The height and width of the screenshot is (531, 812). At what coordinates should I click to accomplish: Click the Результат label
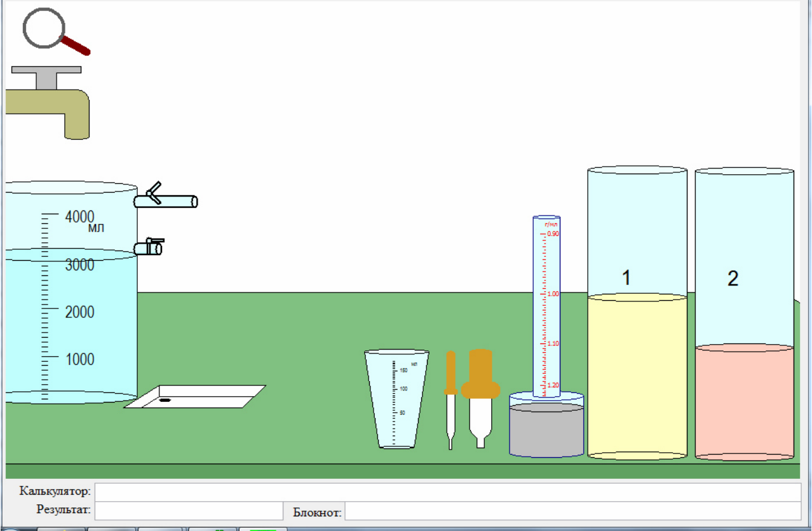(64, 509)
